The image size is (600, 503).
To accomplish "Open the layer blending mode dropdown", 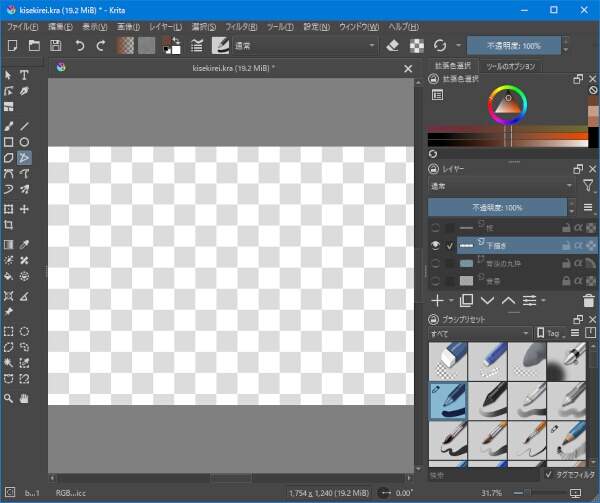I will point(500,186).
